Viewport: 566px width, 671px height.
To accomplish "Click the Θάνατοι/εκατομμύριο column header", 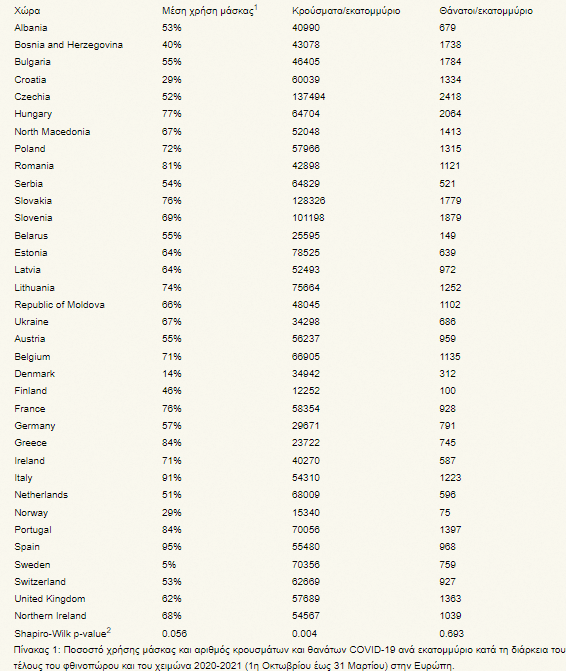I will coord(486,11).
